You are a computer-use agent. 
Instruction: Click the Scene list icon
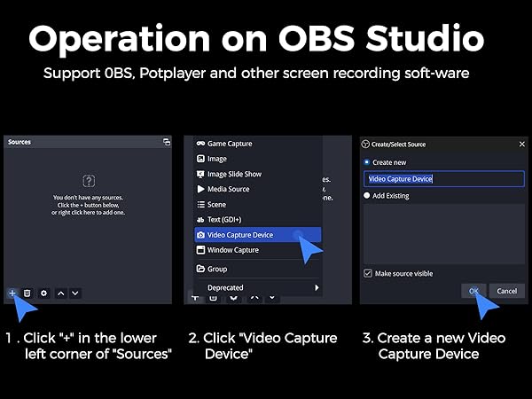(x=201, y=205)
